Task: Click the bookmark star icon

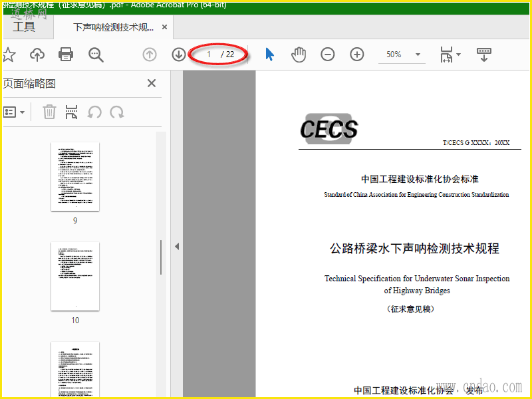Action: tap(9, 55)
